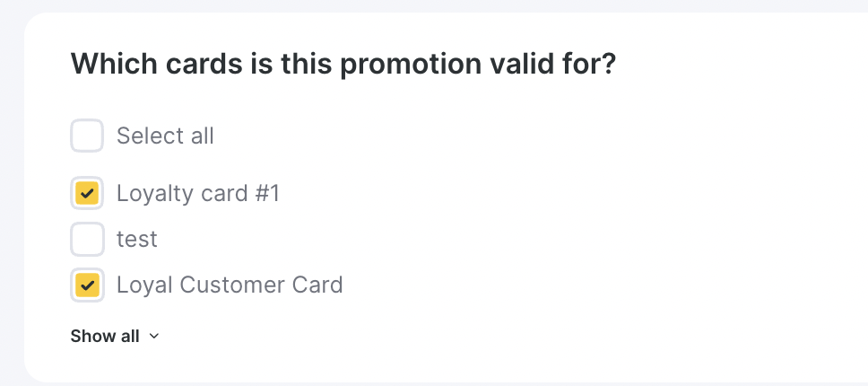Click the "Which cards is this promotion valid for?" heading

click(343, 65)
